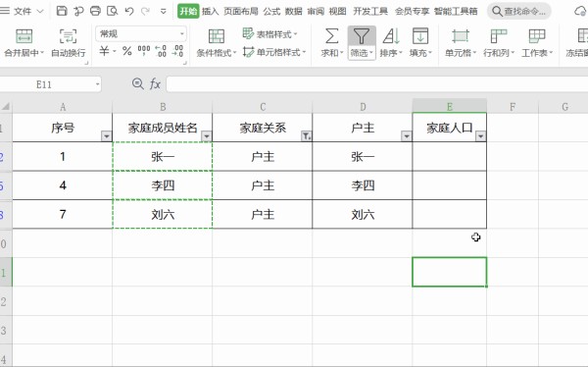
Task: Select the 序号 cell with value 7
Action: [63, 215]
